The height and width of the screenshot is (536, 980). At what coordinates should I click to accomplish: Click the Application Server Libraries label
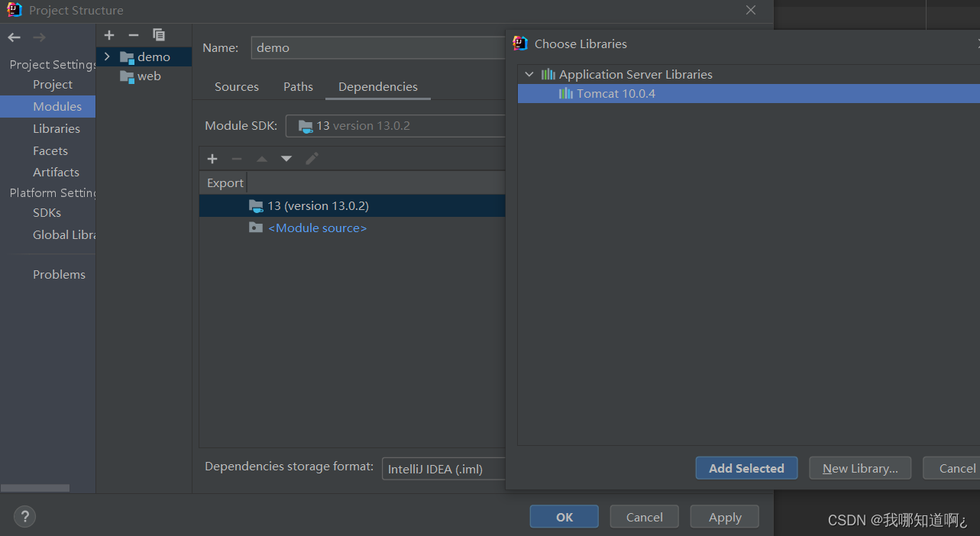click(636, 74)
